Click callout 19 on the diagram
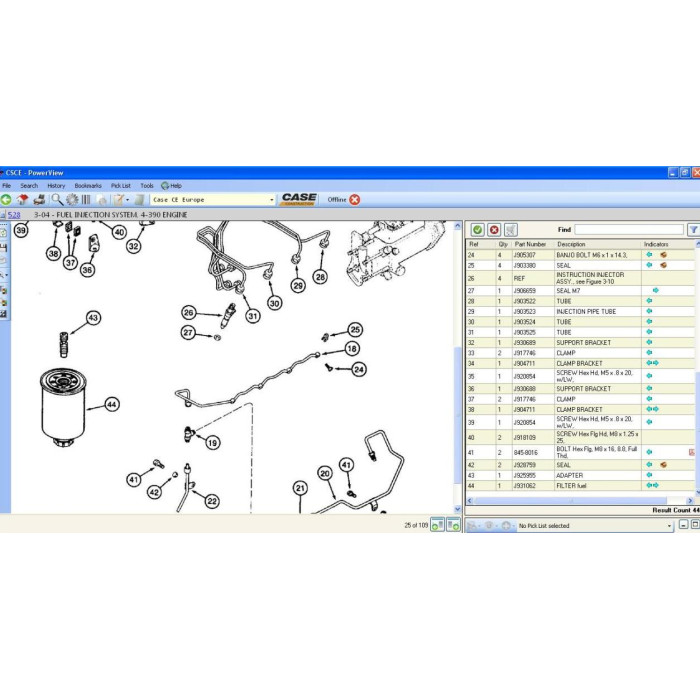 [x=212, y=443]
